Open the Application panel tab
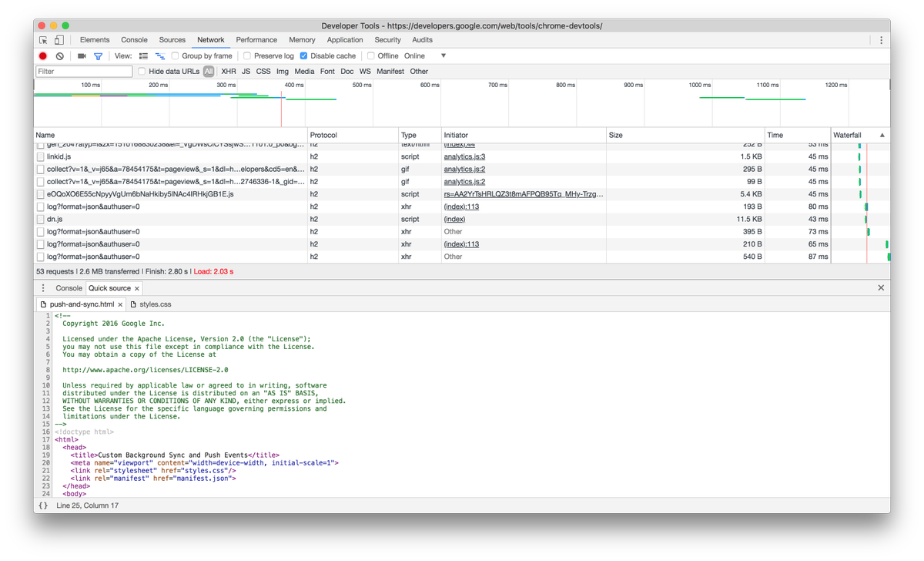The image size is (924, 561). coord(345,40)
